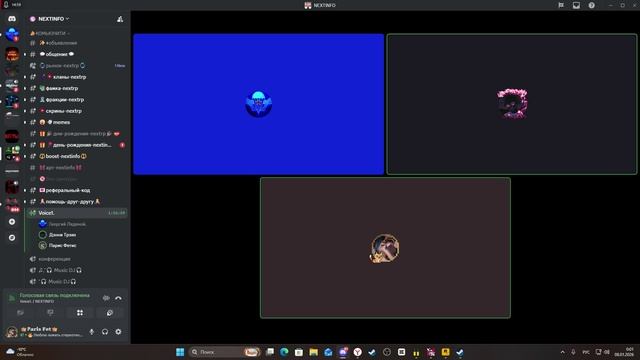Toggle noise suppression in voice panel
The image size is (640, 360).
coord(106,298)
